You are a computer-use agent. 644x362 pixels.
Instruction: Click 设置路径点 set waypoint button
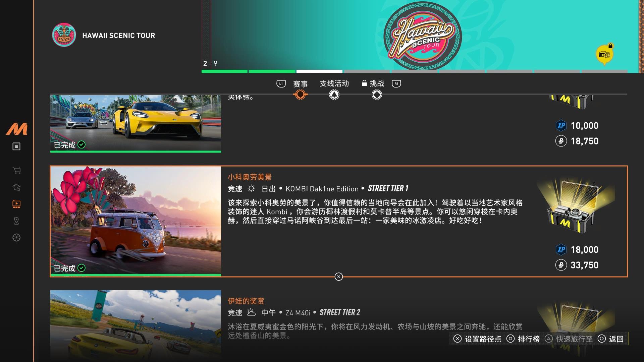pos(477,339)
